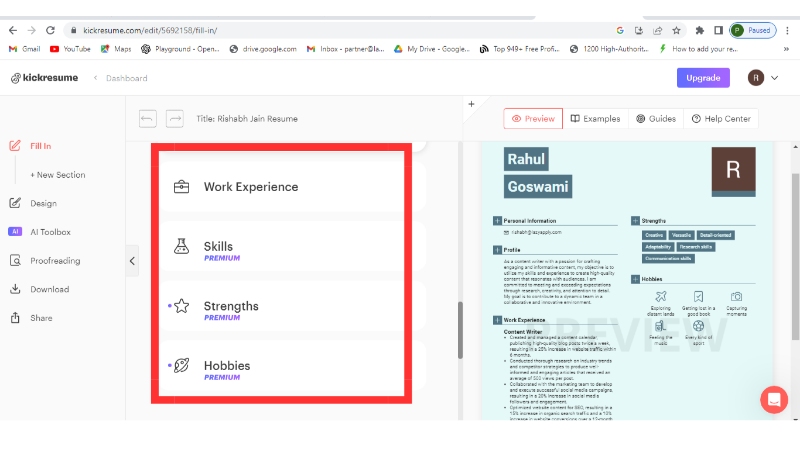Click the purple Upgrade button
The image size is (800, 449).
[702, 78]
